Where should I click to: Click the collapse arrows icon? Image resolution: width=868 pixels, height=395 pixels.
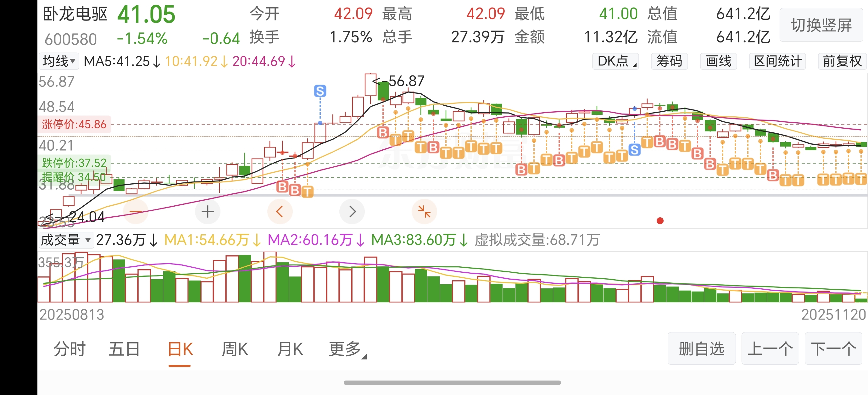pyautogui.click(x=424, y=212)
